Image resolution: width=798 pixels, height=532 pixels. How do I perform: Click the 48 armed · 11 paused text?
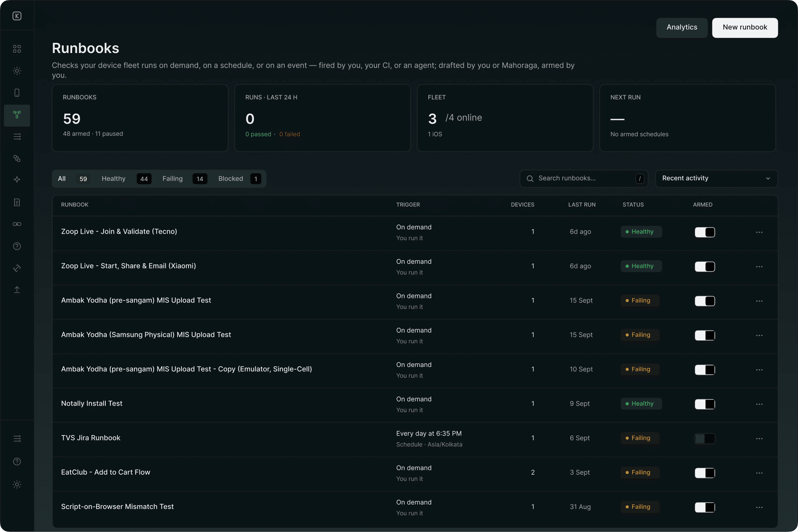[x=93, y=134]
